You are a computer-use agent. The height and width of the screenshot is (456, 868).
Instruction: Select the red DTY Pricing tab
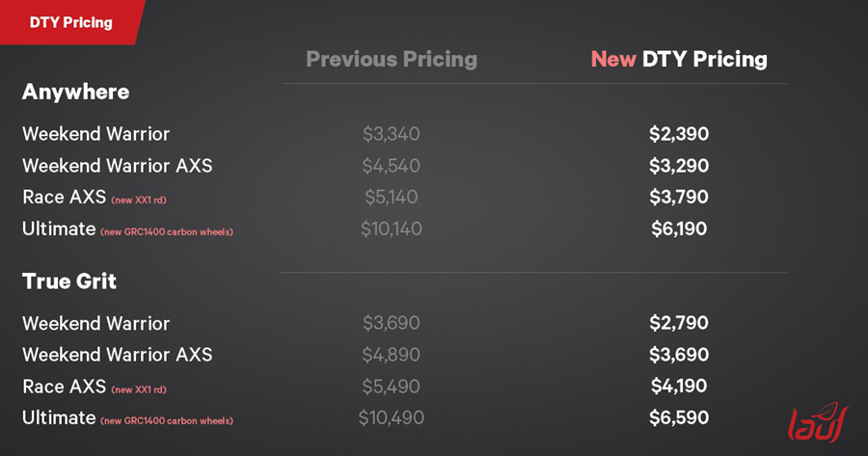[70, 22]
